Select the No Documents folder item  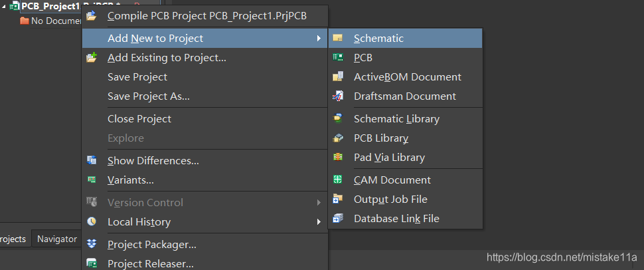(x=50, y=21)
